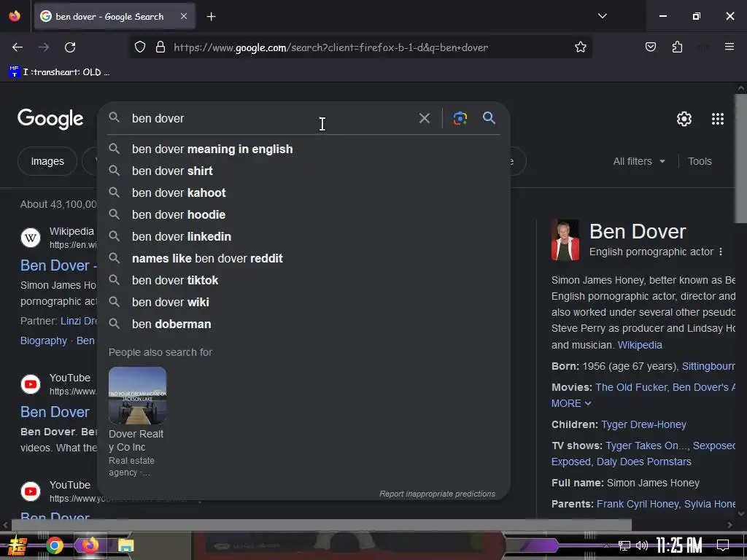Open Biography sublink under Wikipedia result

[x=43, y=341]
